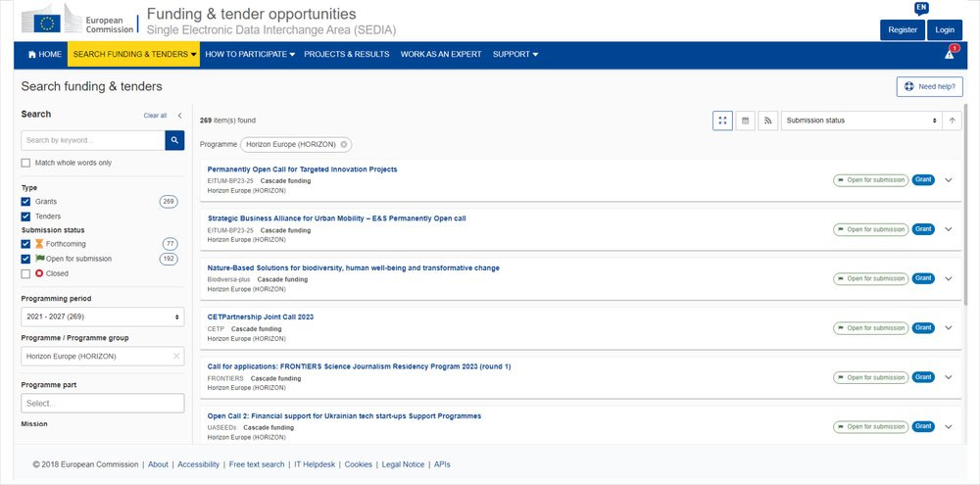The width and height of the screenshot is (980, 485).
Task: Click the Legal Notice footer link
Action: [403, 464]
